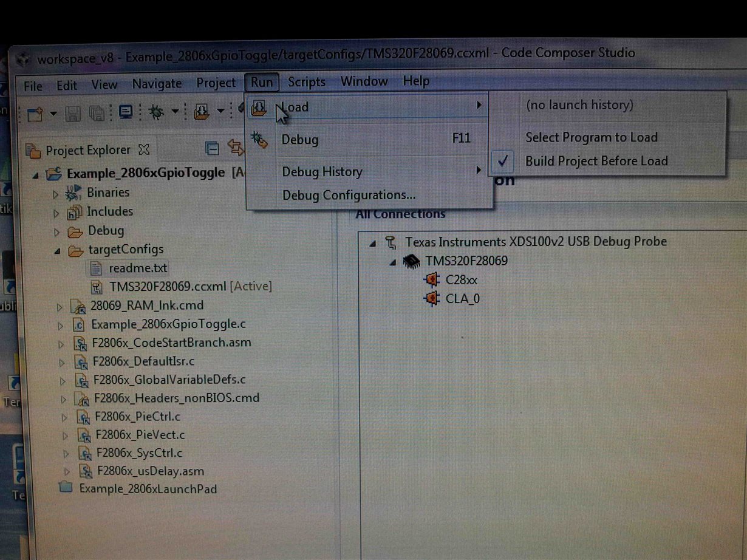Click the Save toolbar icon
747x560 pixels.
73,113
